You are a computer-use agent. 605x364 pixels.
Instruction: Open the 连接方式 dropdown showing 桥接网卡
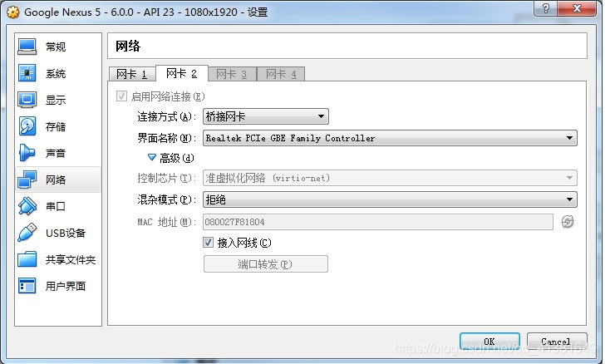coord(266,116)
